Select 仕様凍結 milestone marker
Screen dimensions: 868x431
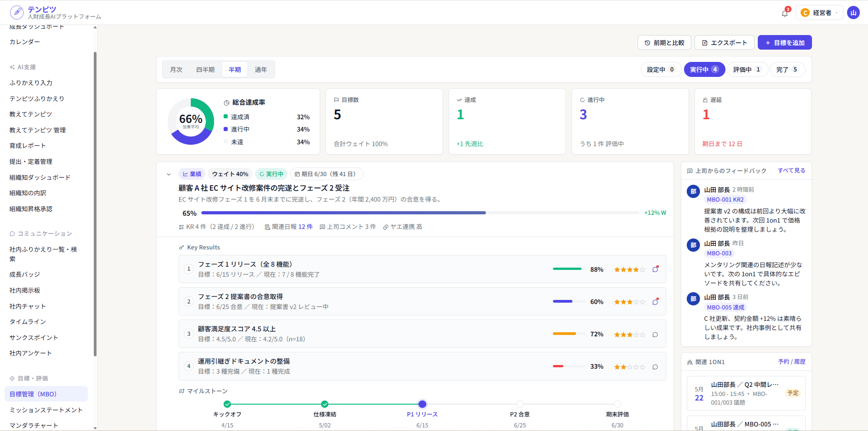325,404
